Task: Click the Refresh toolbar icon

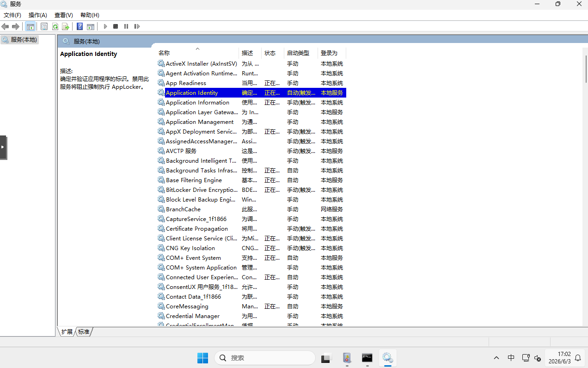Action: (55, 26)
